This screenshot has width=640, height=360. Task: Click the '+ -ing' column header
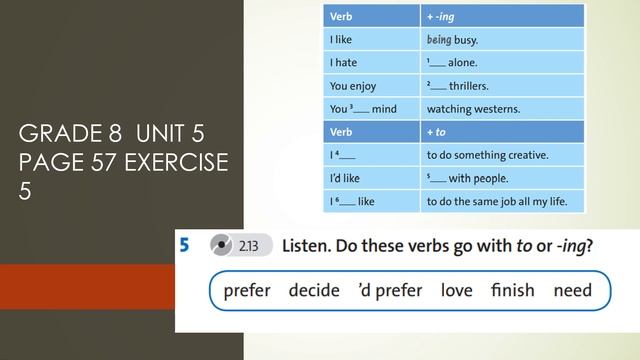pyautogui.click(x=502, y=16)
